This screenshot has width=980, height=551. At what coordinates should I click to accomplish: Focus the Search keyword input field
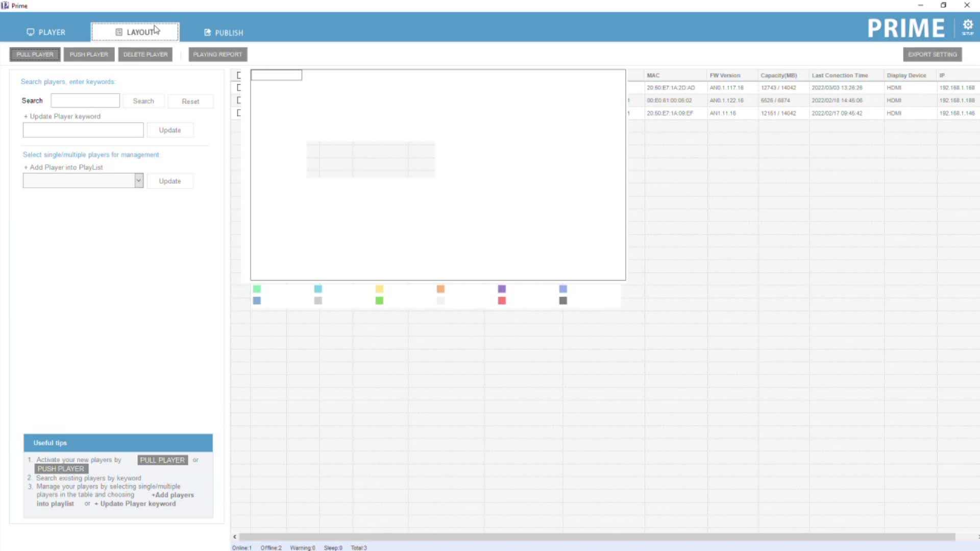85,101
